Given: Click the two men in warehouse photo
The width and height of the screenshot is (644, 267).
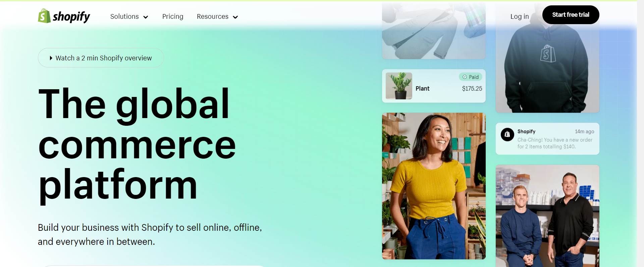Looking at the screenshot, I should click(547, 216).
